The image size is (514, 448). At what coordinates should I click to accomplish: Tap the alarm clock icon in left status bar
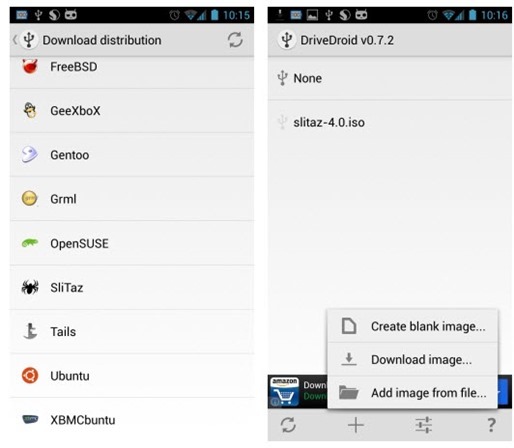tap(174, 15)
